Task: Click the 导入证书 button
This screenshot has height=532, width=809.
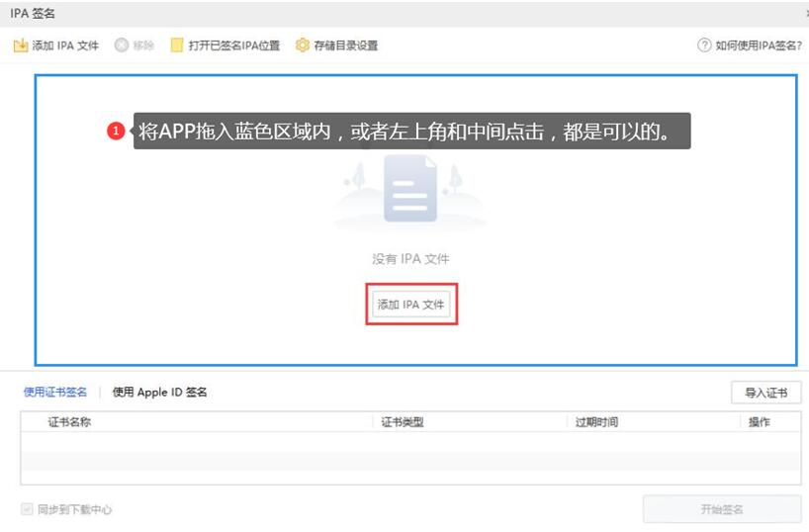Action: pyautogui.click(x=765, y=393)
